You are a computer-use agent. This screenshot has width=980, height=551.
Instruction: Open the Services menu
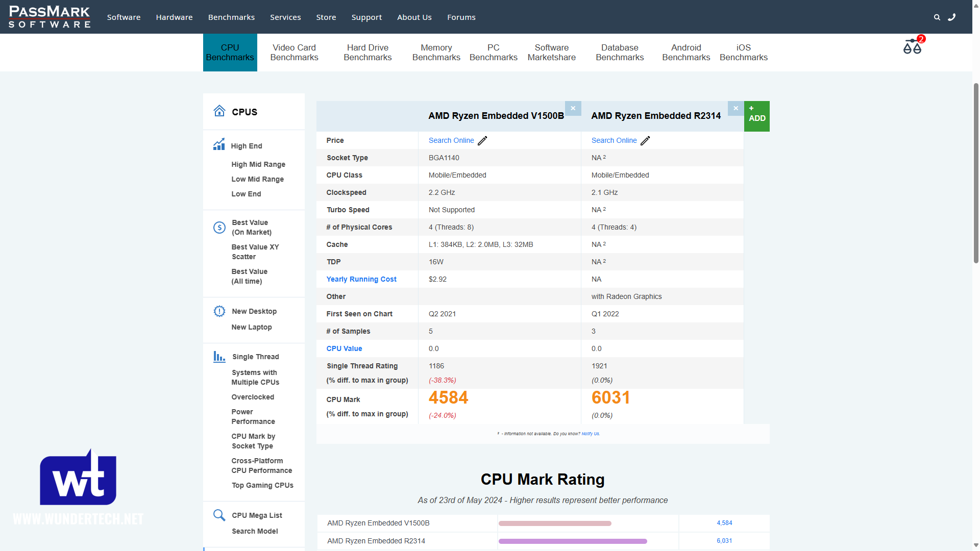click(x=285, y=17)
